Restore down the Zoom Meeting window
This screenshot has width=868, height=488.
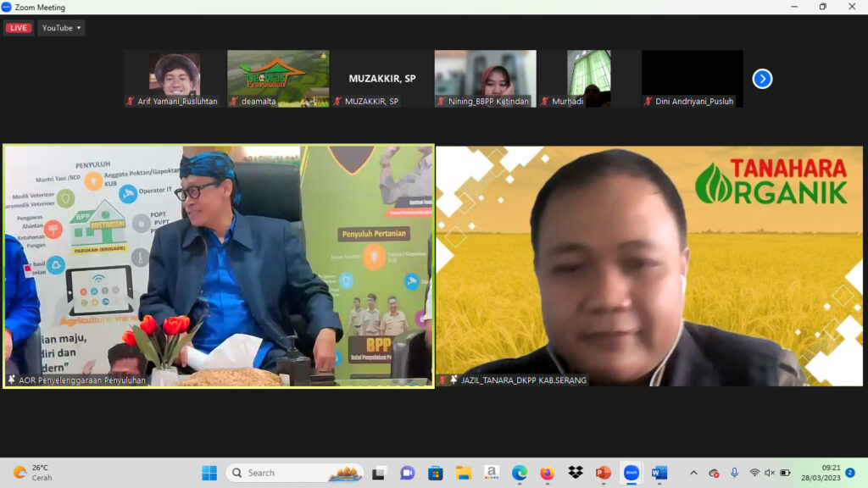coord(823,7)
